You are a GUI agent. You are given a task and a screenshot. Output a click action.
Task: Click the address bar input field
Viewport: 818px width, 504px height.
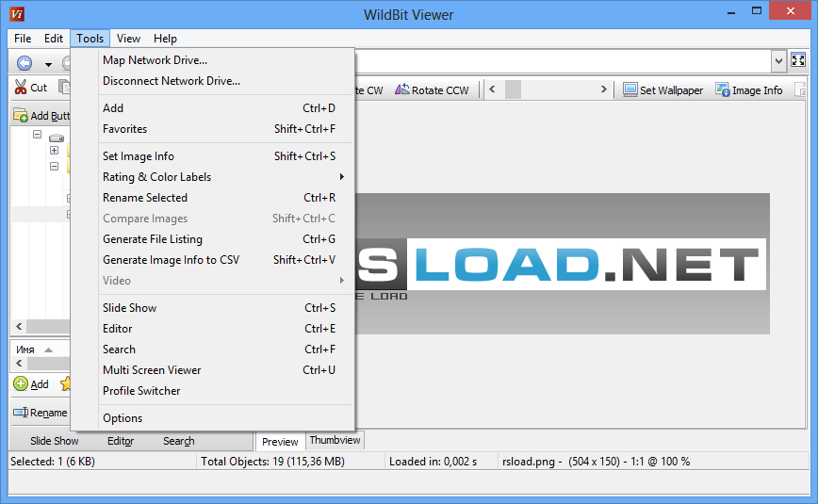click(x=563, y=61)
